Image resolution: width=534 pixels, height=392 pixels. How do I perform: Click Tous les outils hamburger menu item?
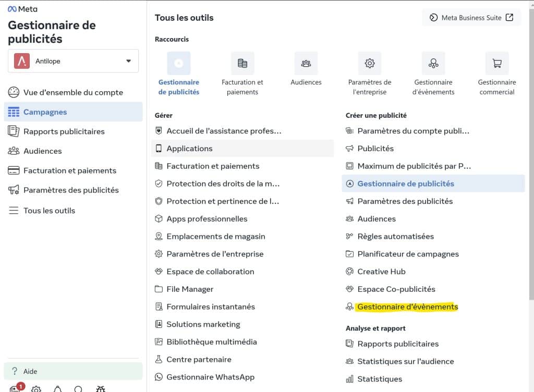click(73, 211)
